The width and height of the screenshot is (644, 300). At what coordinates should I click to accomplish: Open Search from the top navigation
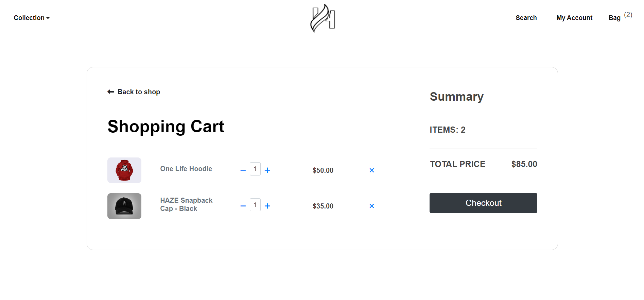click(x=526, y=18)
